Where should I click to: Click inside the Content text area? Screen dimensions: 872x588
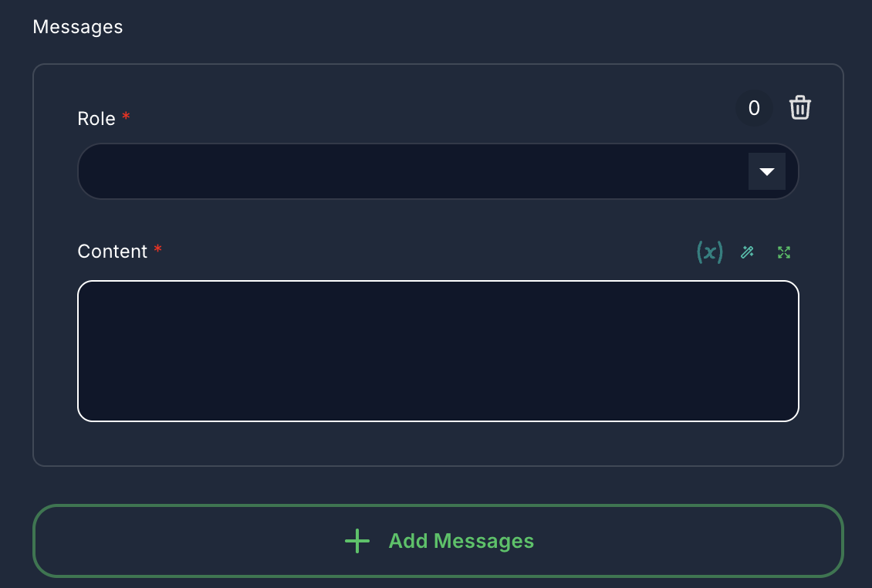click(438, 350)
